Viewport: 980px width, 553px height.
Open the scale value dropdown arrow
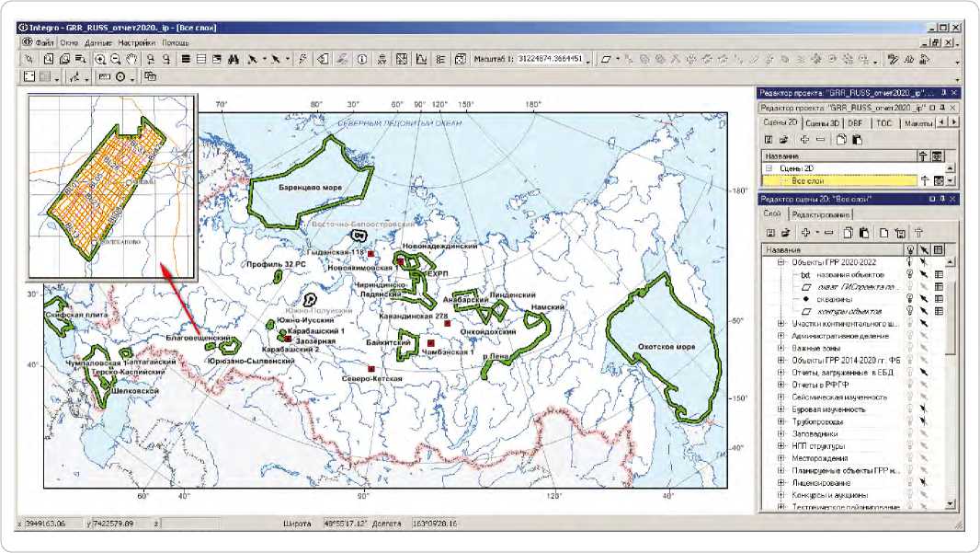(588, 61)
